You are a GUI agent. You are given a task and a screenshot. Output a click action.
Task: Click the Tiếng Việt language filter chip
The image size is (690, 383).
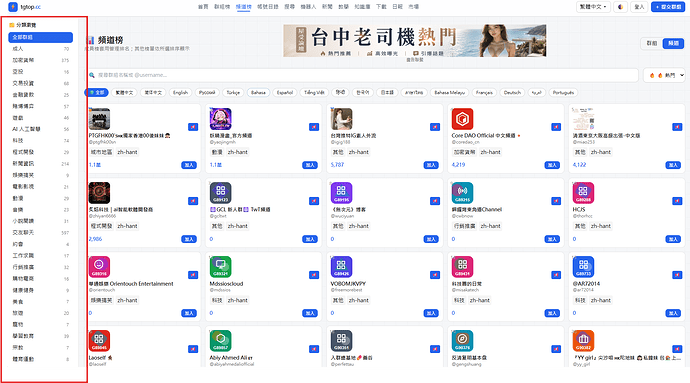pyautogui.click(x=314, y=92)
